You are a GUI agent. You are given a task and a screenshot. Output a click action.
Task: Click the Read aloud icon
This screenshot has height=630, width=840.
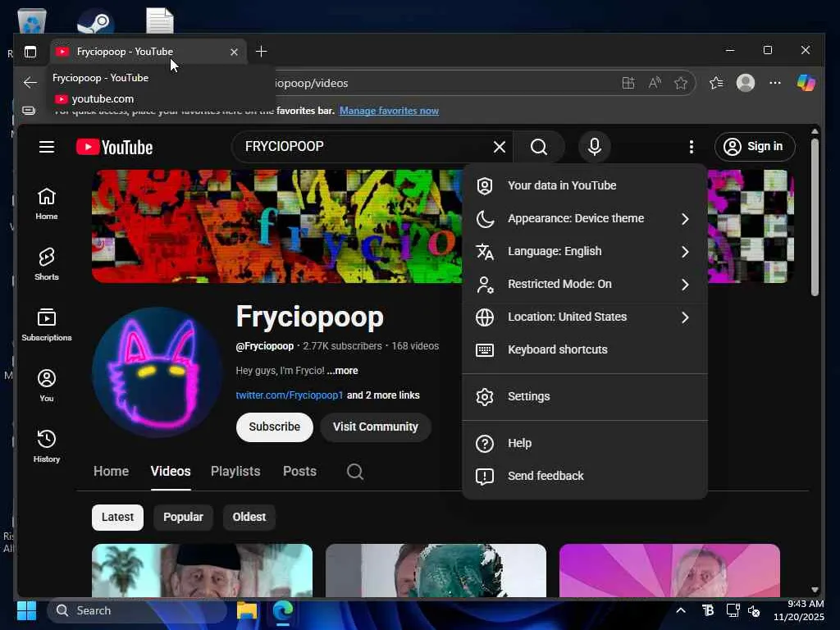655,83
